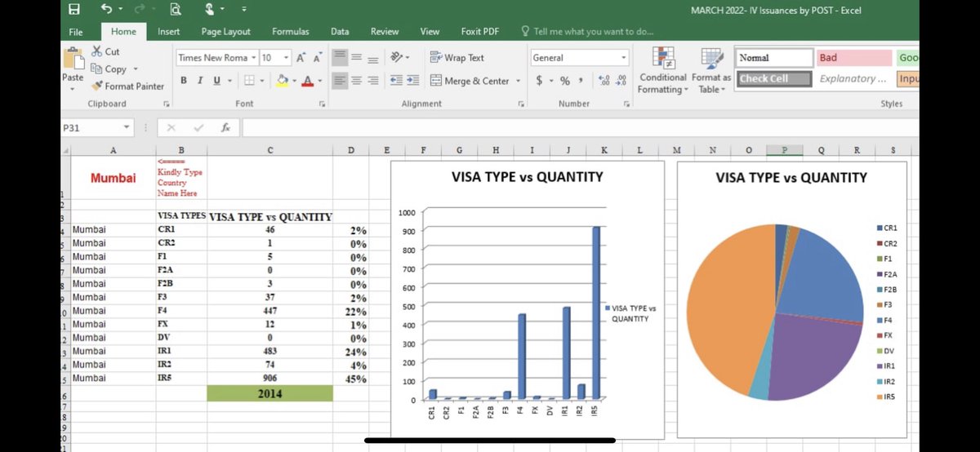Click the Enter checkmark in formula bar
Image resolution: width=980 pixels, height=452 pixels.
click(x=198, y=128)
